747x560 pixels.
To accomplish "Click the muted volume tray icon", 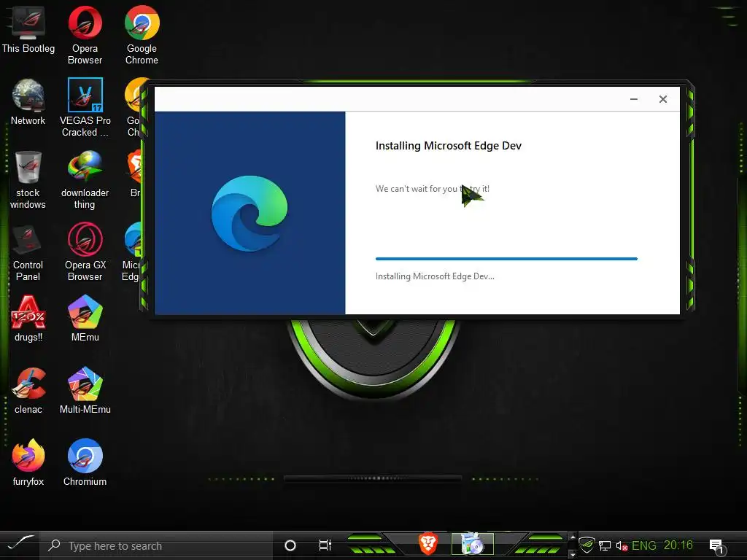I will click(622, 546).
